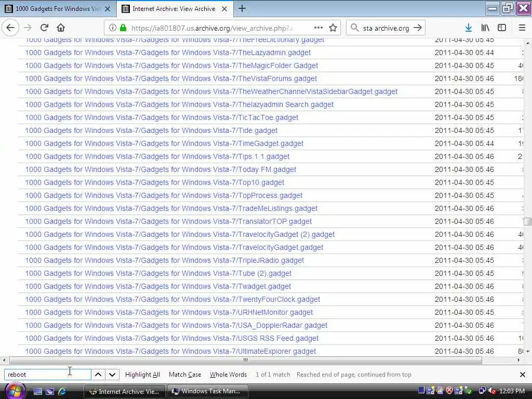Click the find field containing reboot
Viewport: 532px width, 399px height.
47,375
